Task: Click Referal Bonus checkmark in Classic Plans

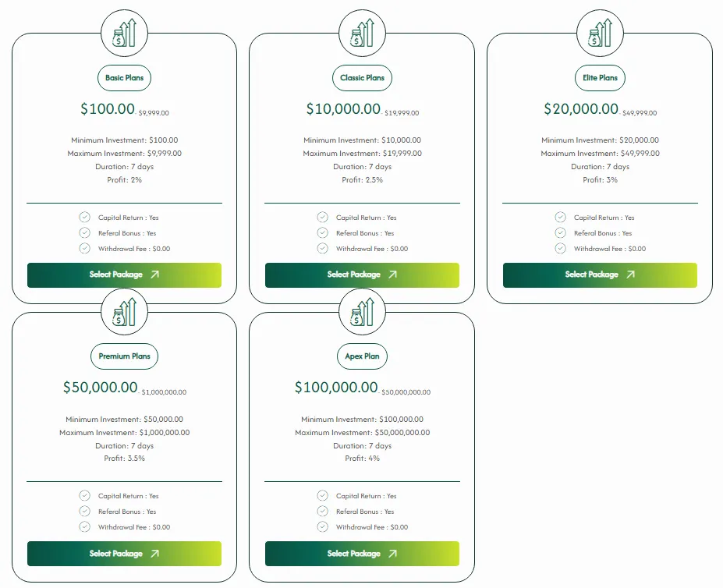Action: [322, 233]
